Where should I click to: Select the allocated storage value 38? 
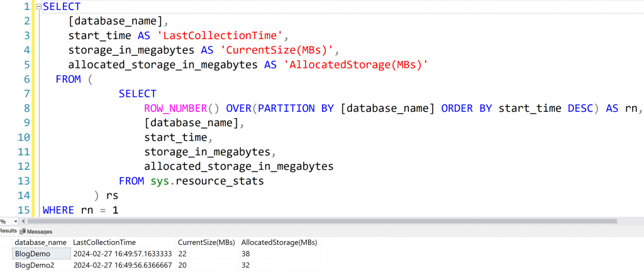247,254
